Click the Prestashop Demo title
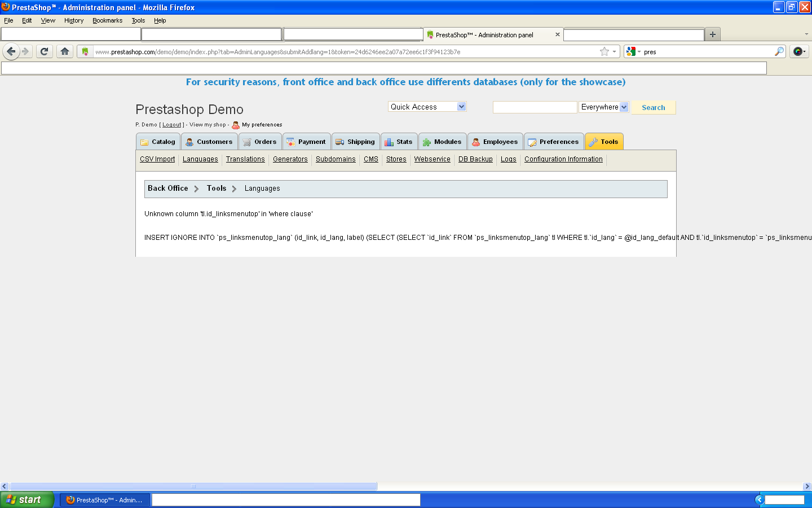The width and height of the screenshot is (812, 508). pos(189,110)
